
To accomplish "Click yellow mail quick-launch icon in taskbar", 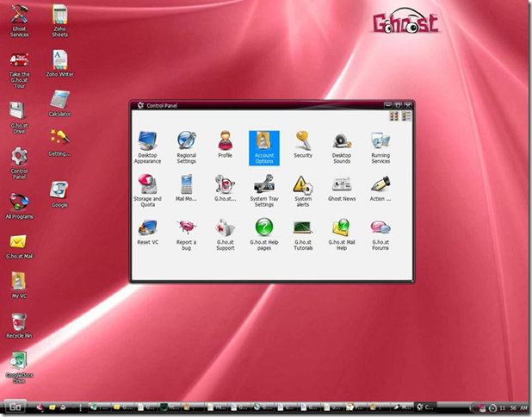I will click(x=53, y=407).
